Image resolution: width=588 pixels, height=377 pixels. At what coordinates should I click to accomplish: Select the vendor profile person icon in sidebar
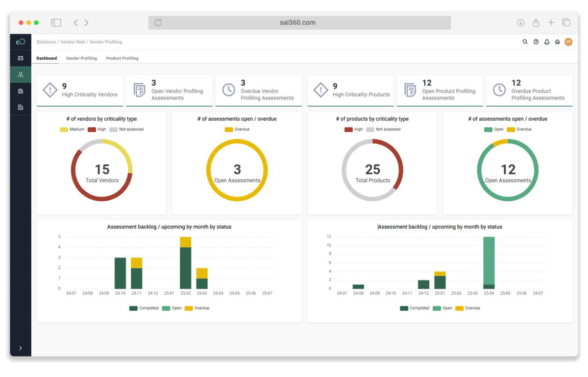(20, 74)
